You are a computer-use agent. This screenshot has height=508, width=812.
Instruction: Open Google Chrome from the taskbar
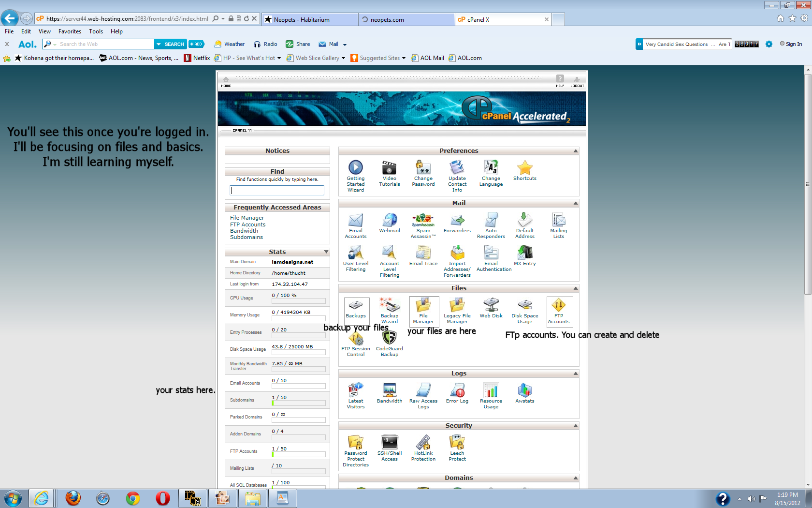click(133, 498)
